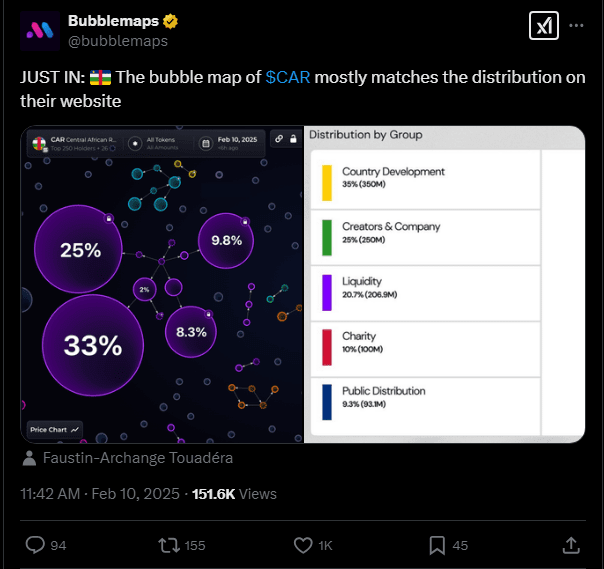Repost this tweet using retweet icon
604x569 pixels.
point(170,545)
